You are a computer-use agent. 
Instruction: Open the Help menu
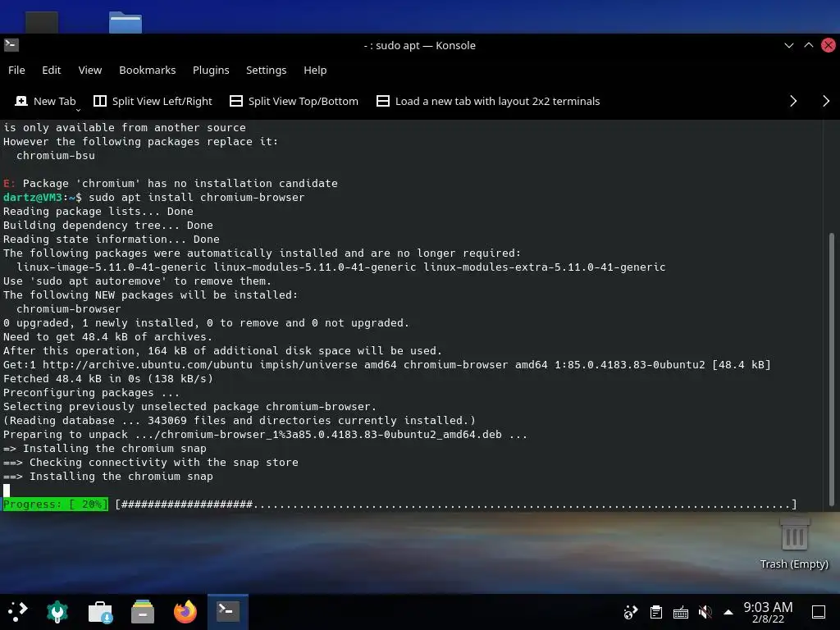[x=315, y=71]
